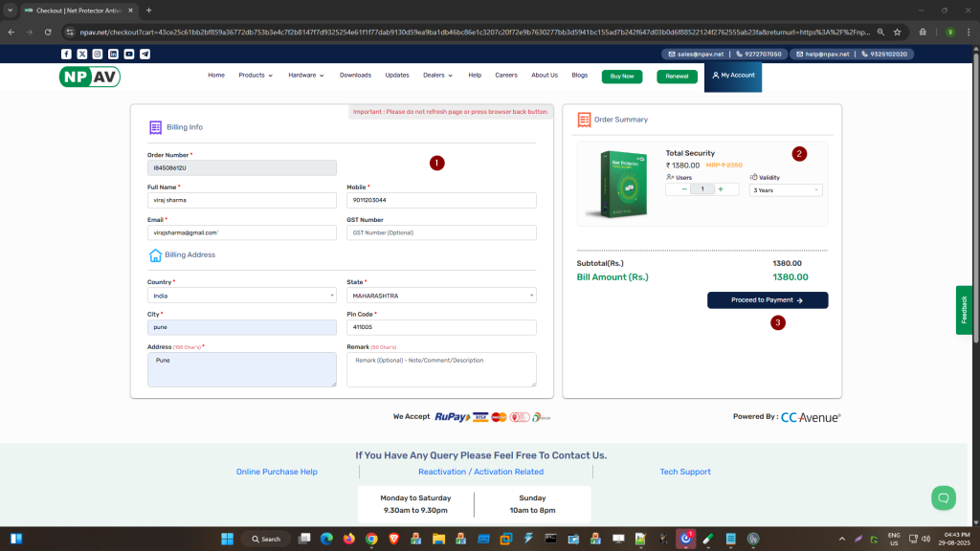This screenshot has height=551, width=980.
Task: Open the Instagram social icon
Action: pyautogui.click(x=98, y=55)
